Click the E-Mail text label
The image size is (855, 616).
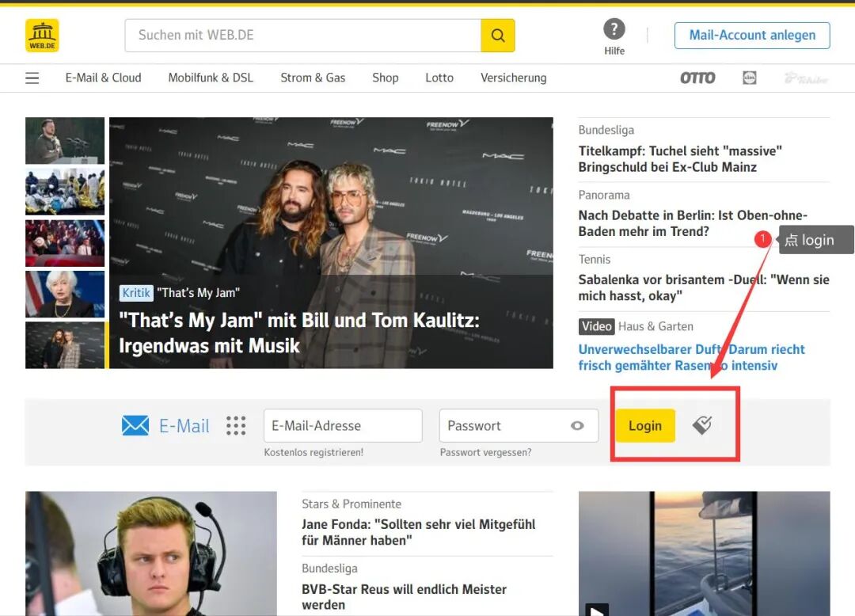[x=184, y=426]
